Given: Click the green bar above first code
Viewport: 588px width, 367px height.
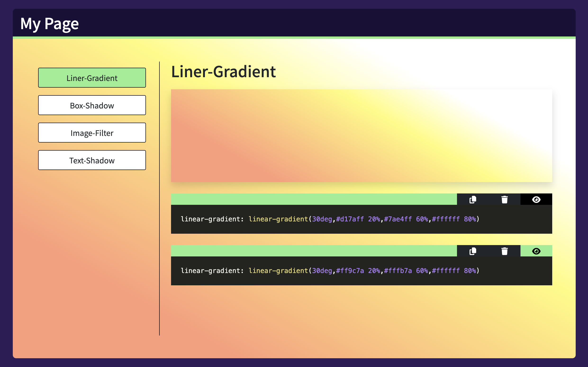Looking at the screenshot, I should tap(314, 199).
